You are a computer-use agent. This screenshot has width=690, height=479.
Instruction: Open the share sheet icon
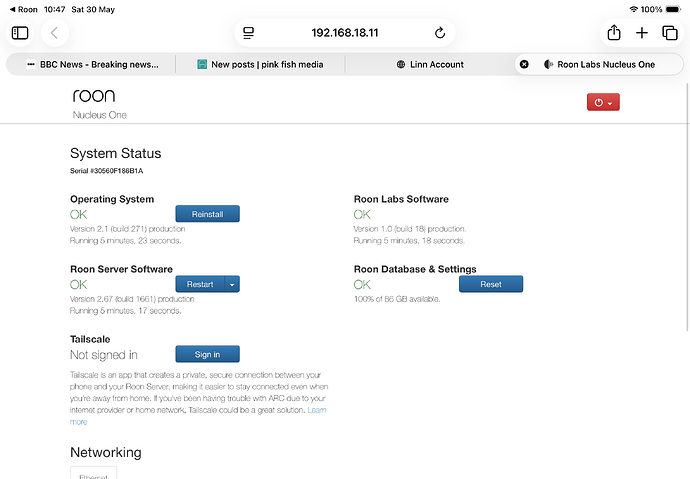614,33
